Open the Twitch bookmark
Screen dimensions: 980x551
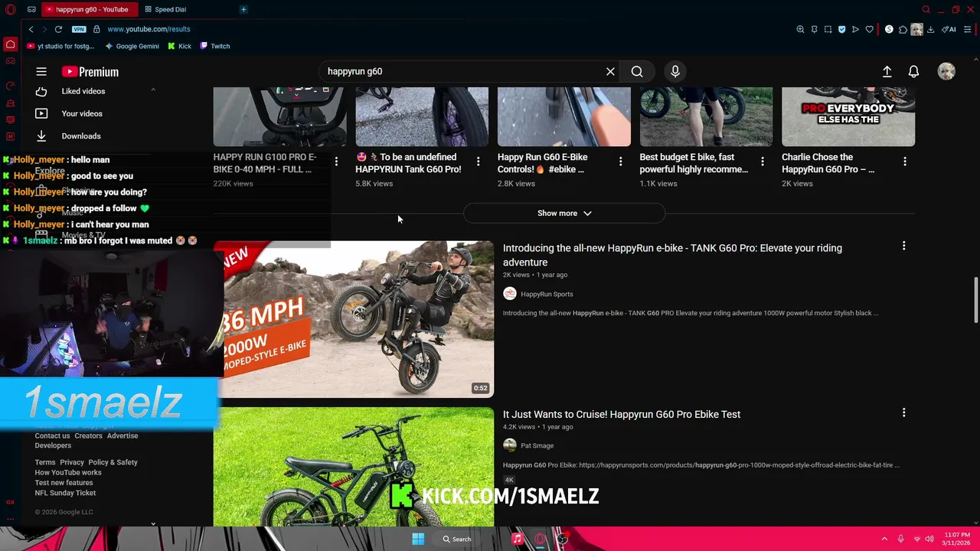[x=214, y=46]
